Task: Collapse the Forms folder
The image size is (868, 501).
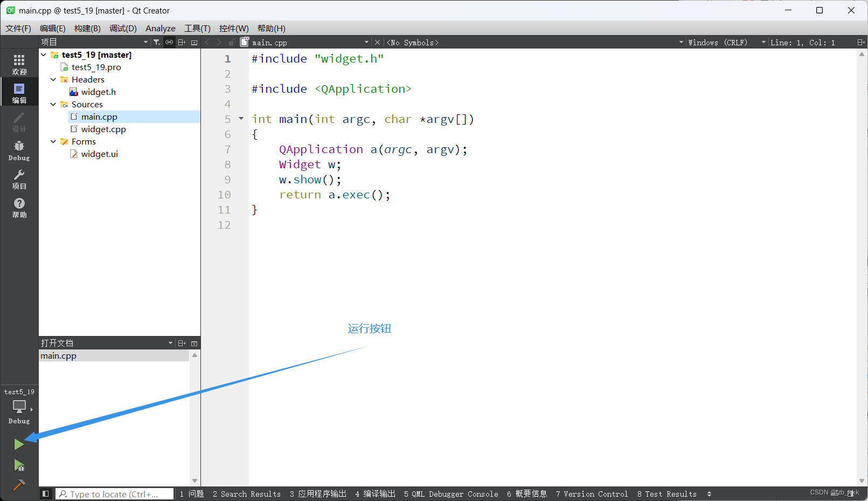Action: (53, 141)
